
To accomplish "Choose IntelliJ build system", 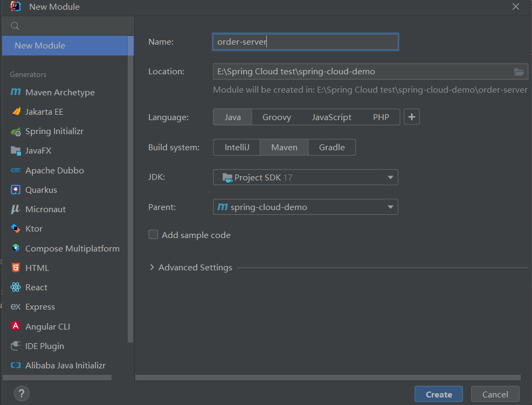I will [237, 148].
